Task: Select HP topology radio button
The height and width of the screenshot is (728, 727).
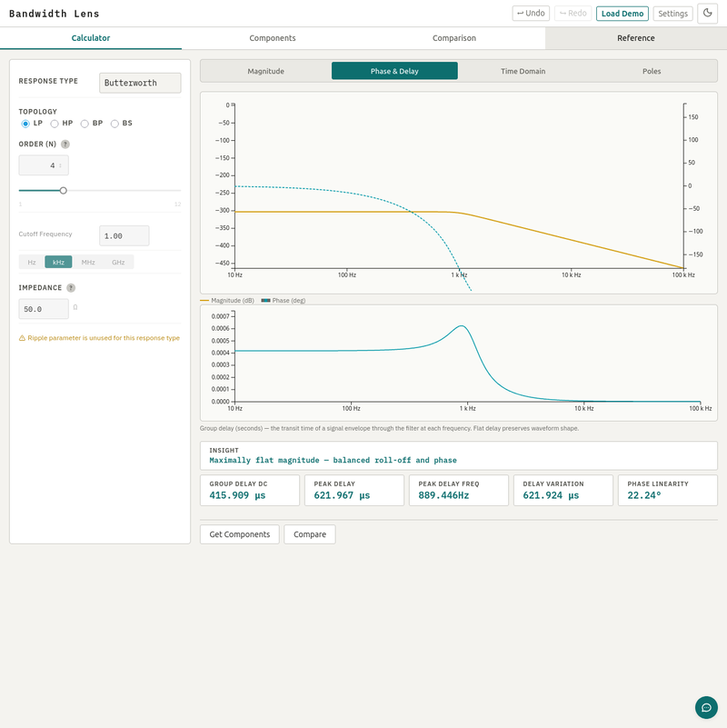Action: pos(55,124)
